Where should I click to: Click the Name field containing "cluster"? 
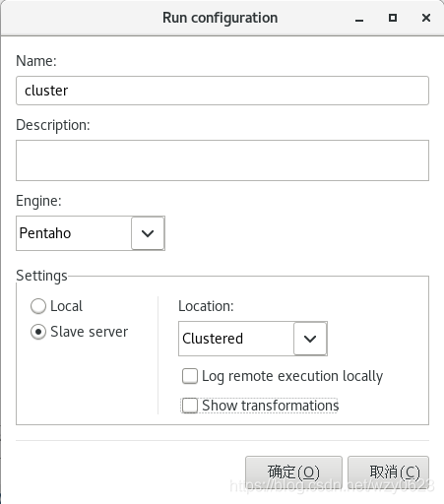[x=222, y=91]
